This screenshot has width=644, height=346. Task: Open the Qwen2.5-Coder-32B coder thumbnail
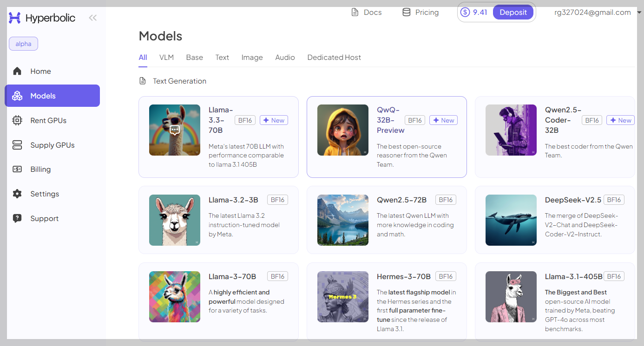tap(511, 130)
